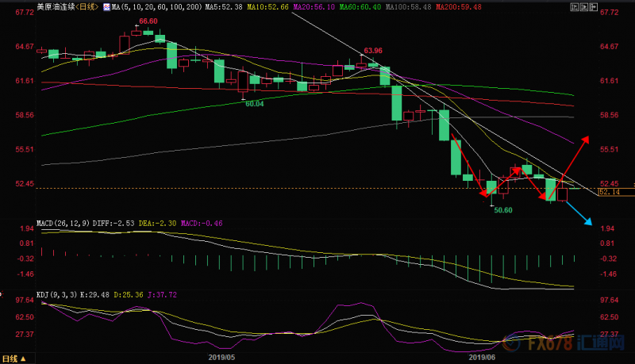Click the 63.96 peak price label
This screenshot has width=635, height=364.
373,51
